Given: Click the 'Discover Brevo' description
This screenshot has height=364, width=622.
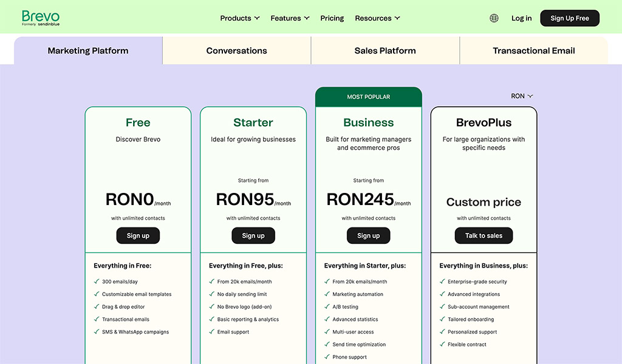Looking at the screenshot, I should [138, 140].
